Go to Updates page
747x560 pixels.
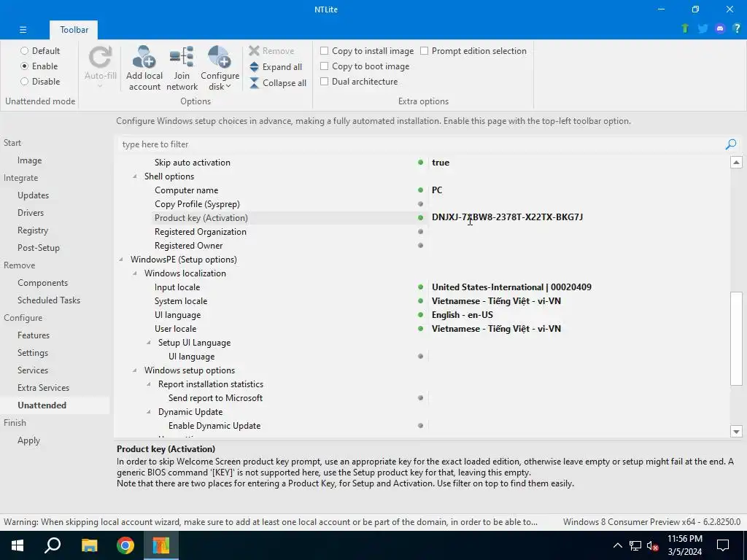tap(33, 195)
